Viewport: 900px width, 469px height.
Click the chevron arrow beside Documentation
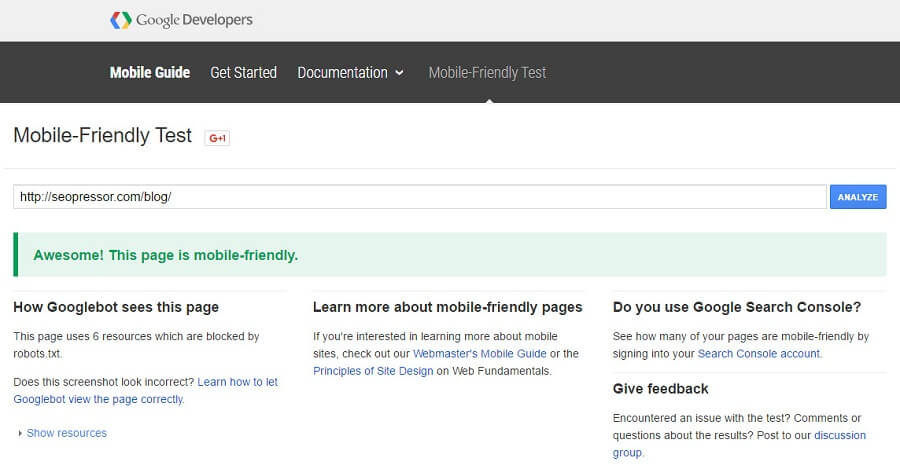click(400, 73)
